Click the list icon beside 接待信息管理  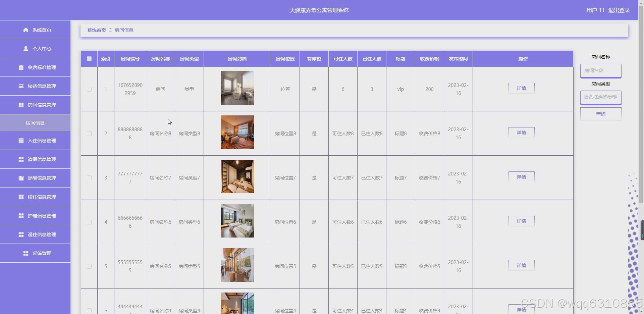(x=21, y=86)
